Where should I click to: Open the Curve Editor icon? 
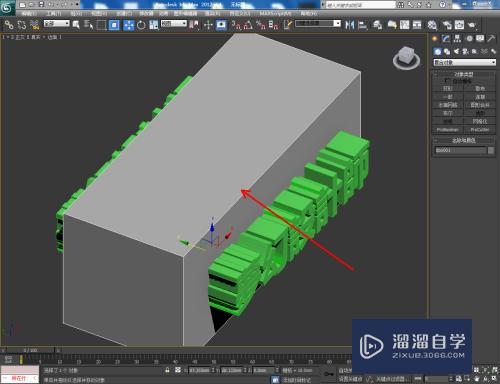pyautogui.click(x=405, y=25)
